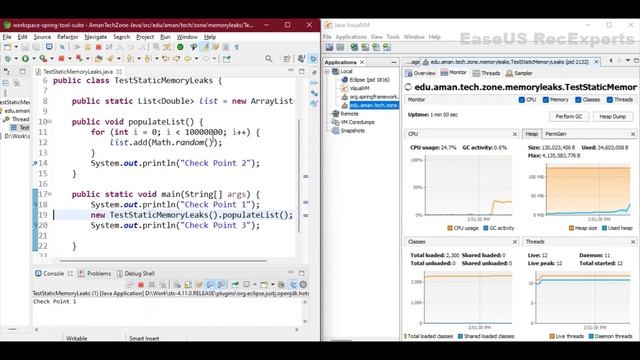Click the Debug perspective icon at toolbar right

point(313,59)
